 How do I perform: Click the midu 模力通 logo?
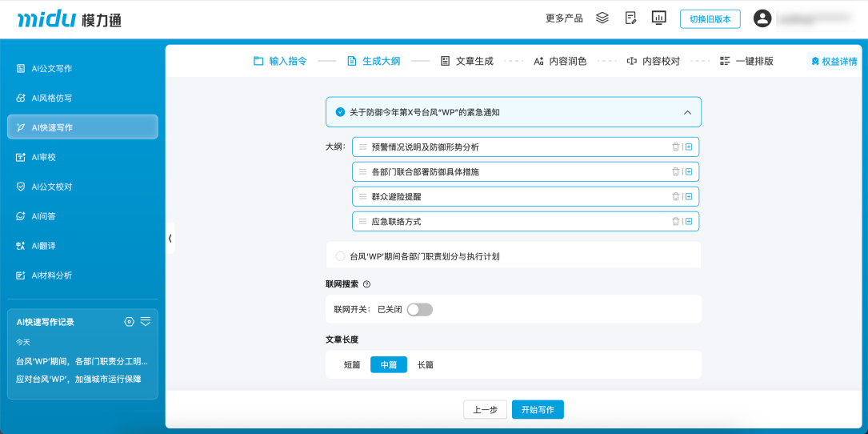point(69,19)
